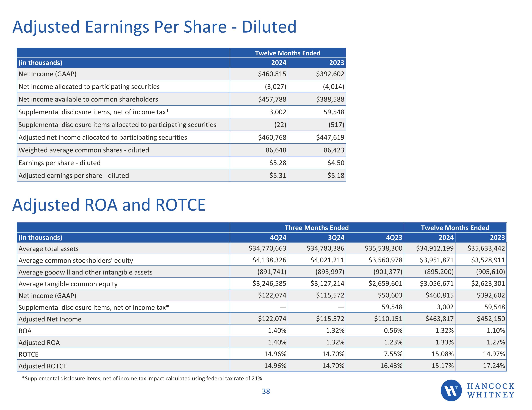Click the 4Q24 column header
This screenshot has height=410, width=532.
(x=278, y=237)
